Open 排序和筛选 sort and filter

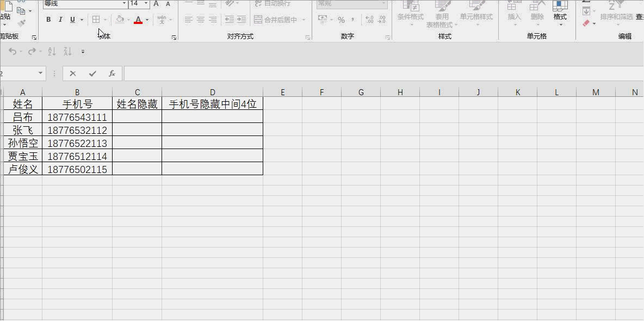tap(616, 13)
